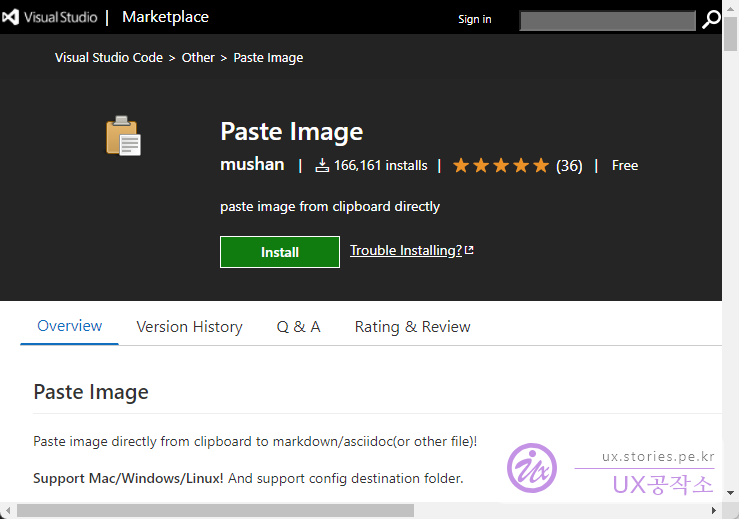This screenshot has height=519, width=739.
Task: Click the large Paste Image title
Action: tap(292, 132)
